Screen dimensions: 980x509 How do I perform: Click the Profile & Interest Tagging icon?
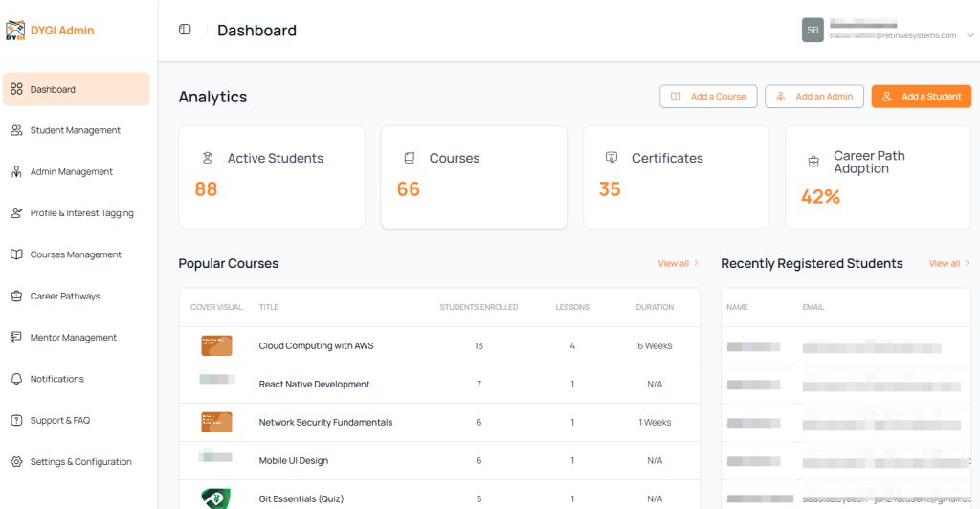(x=16, y=213)
